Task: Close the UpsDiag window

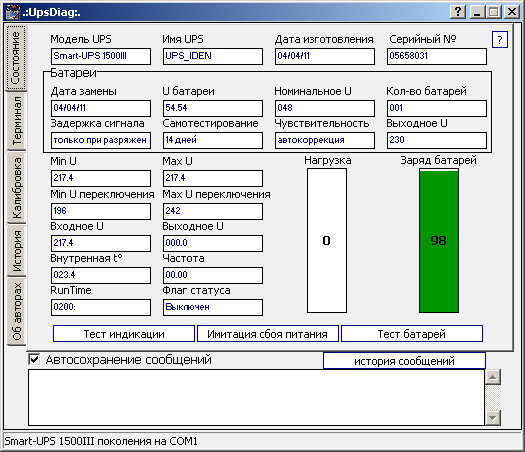Action: [x=512, y=12]
